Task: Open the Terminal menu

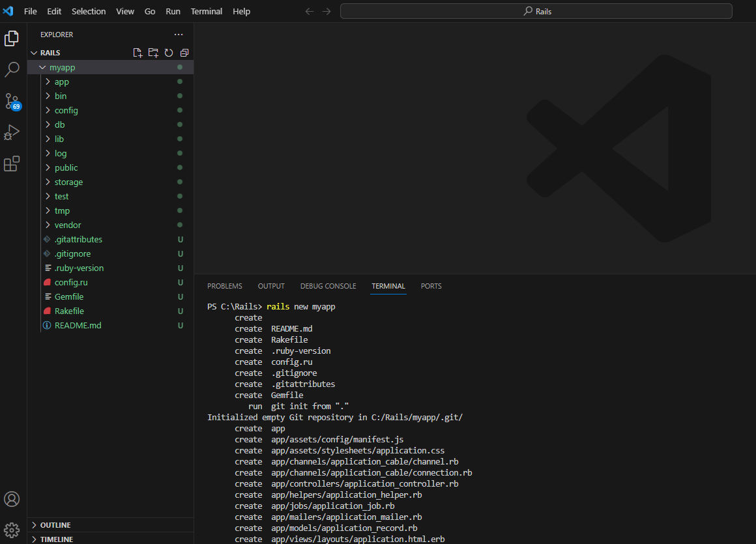Action: point(207,11)
